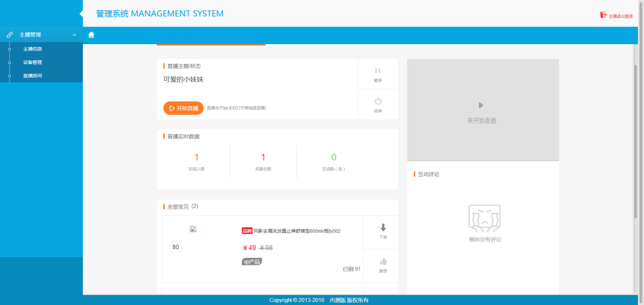The width and height of the screenshot is (644, 305).
Task: Click the vp产品 tag
Action: coord(252,261)
